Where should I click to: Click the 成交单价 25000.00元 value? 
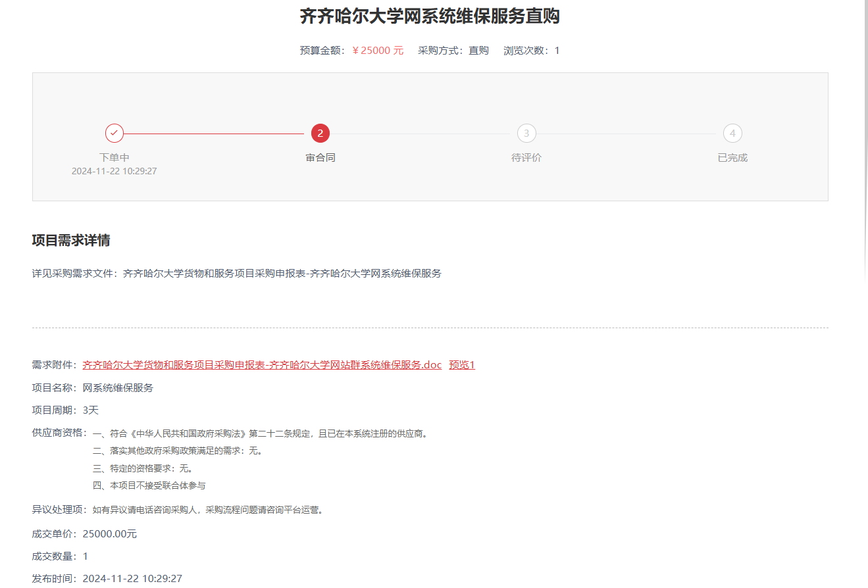pyautogui.click(x=110, y=534)
